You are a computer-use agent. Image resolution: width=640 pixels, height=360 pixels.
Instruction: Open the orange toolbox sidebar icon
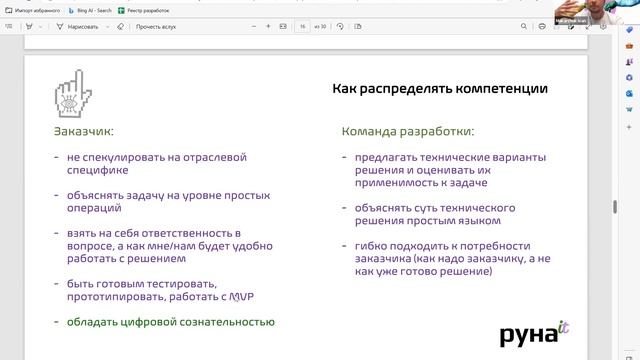pos(629,46)
